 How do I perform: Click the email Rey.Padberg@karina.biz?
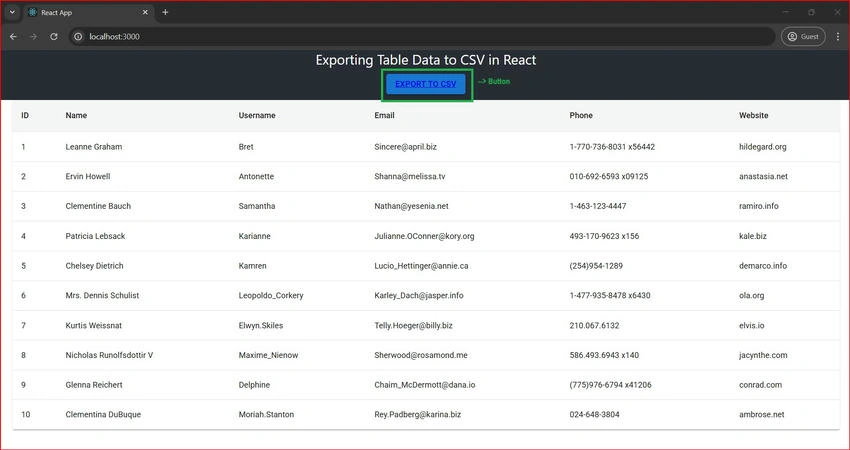(x=417, y=414)
